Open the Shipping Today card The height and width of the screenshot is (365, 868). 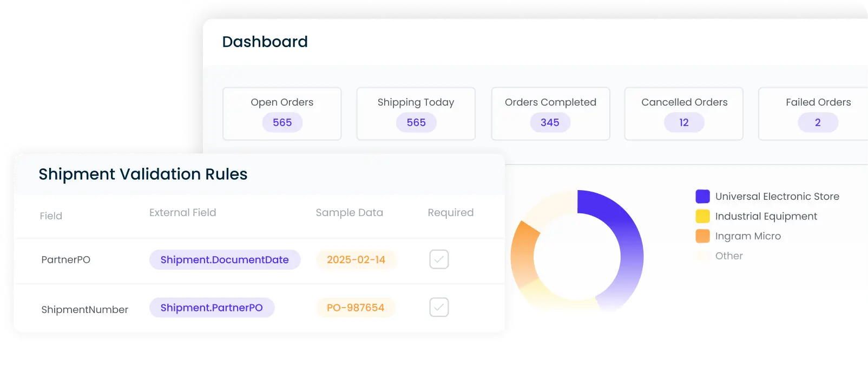[416, 114]
